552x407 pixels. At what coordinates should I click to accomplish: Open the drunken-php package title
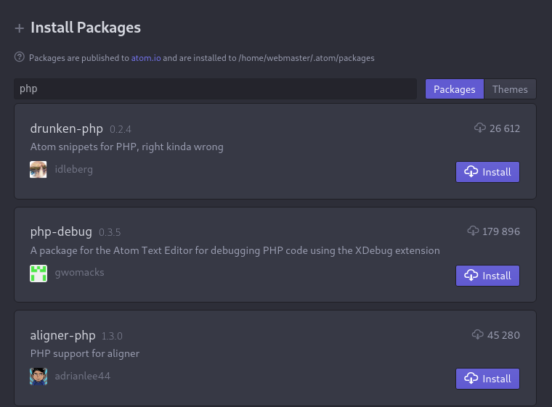tap(67, 129)
